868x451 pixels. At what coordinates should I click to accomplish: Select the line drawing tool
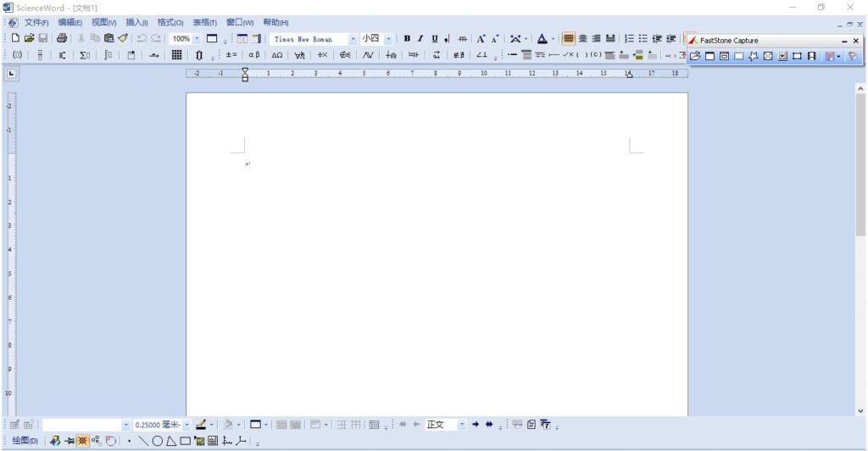coord(143,441)
